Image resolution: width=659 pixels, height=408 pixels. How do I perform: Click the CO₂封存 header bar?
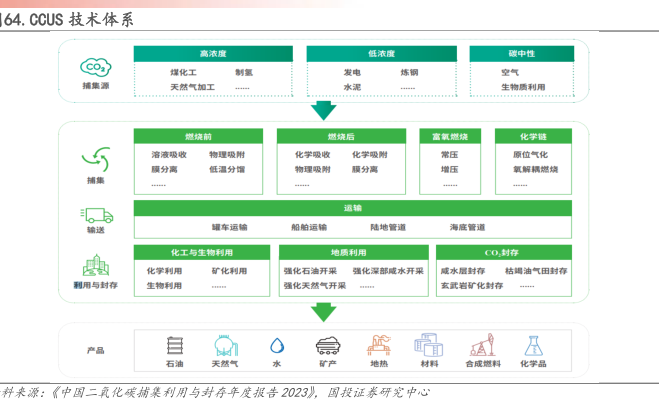[x=503, y=252]
